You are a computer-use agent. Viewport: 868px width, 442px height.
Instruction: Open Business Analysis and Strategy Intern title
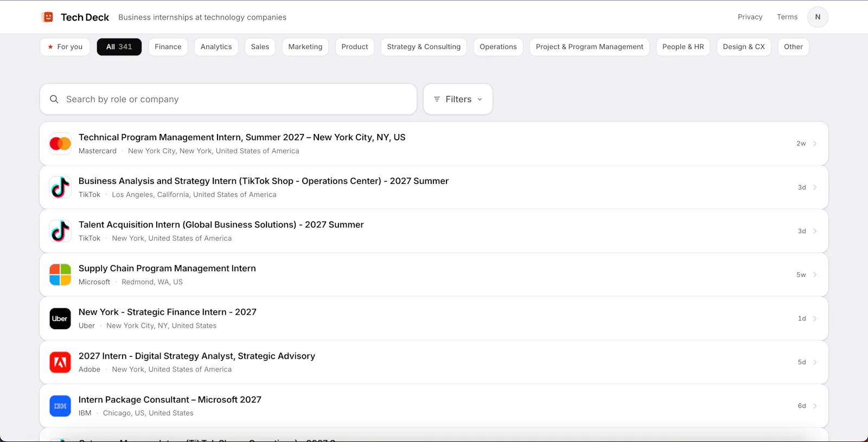point(264,181)
